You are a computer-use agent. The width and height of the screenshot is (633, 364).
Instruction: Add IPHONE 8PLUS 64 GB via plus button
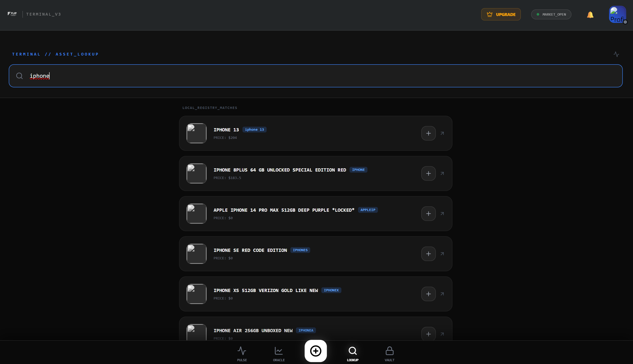click(x=428, y=173)
